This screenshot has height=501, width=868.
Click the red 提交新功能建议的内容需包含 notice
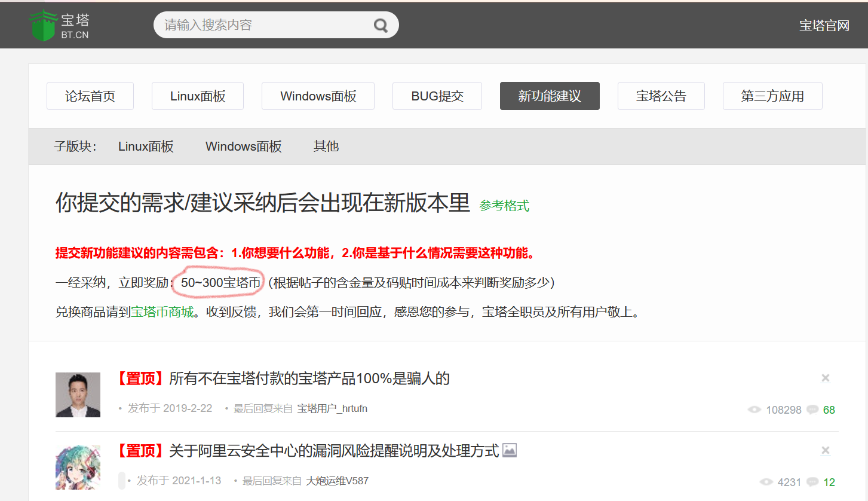pyautogui.click(x=296, y=253)
